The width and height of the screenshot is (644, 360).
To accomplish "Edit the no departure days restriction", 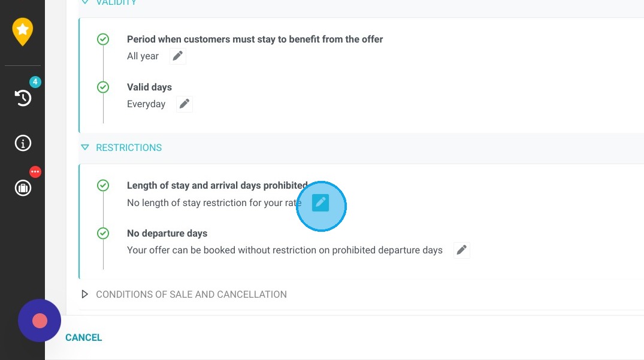I will (x=462, y=250).
